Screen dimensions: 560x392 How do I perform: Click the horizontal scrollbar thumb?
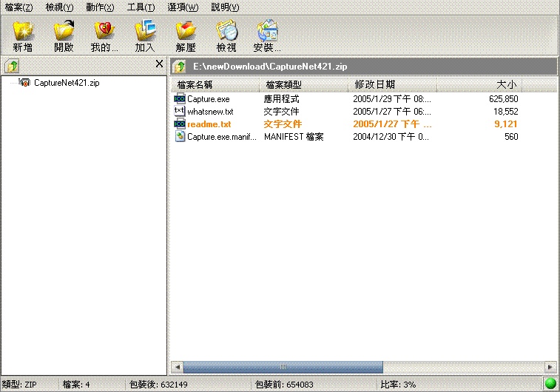(x=283, y=367)
